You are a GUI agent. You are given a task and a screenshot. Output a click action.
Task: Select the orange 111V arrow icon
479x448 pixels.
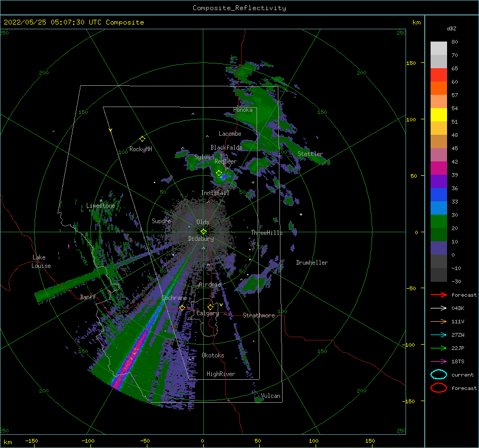tap(439, 321)
